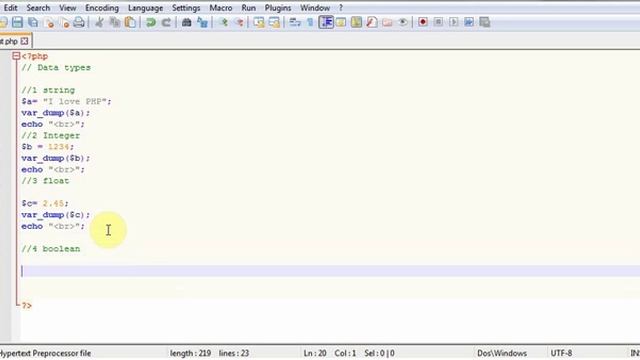Click the Stop Recording macro icon
Screen dimensions: 640x360
(438, 22)
